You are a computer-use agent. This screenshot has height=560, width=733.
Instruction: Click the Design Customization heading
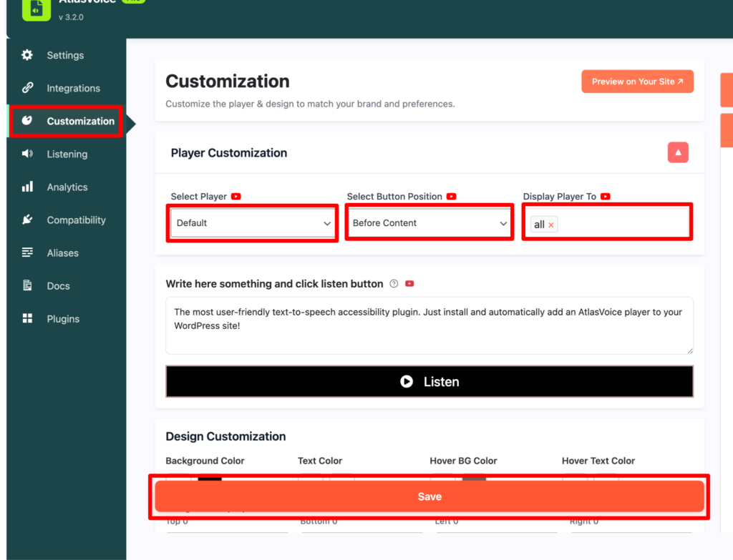point(225,436)
